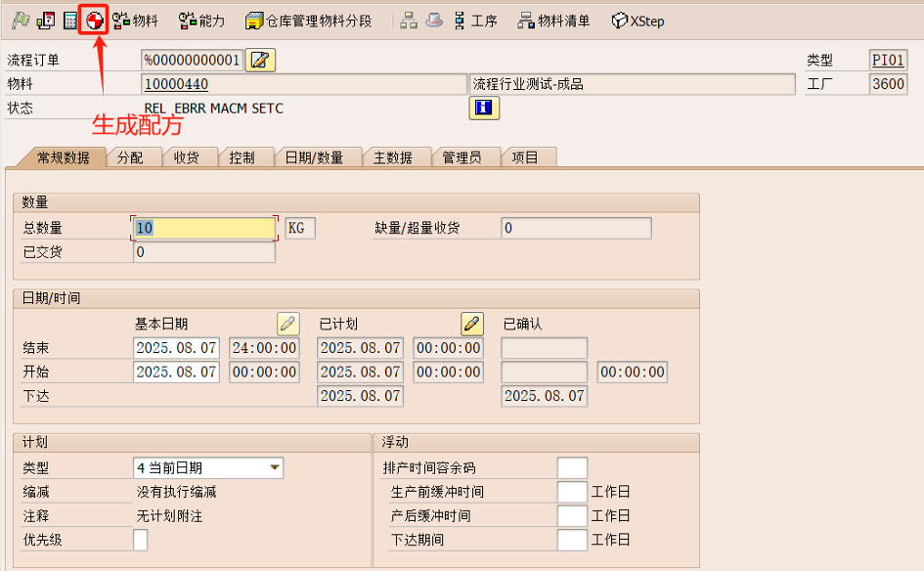The width and height of the screenshot is (924, 571).
Task: Click the 产后缓冲时间 field
Action: 572,515
